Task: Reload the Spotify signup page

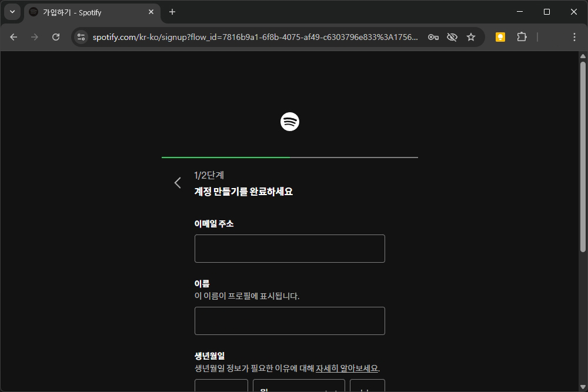Action: coord(56,37)
